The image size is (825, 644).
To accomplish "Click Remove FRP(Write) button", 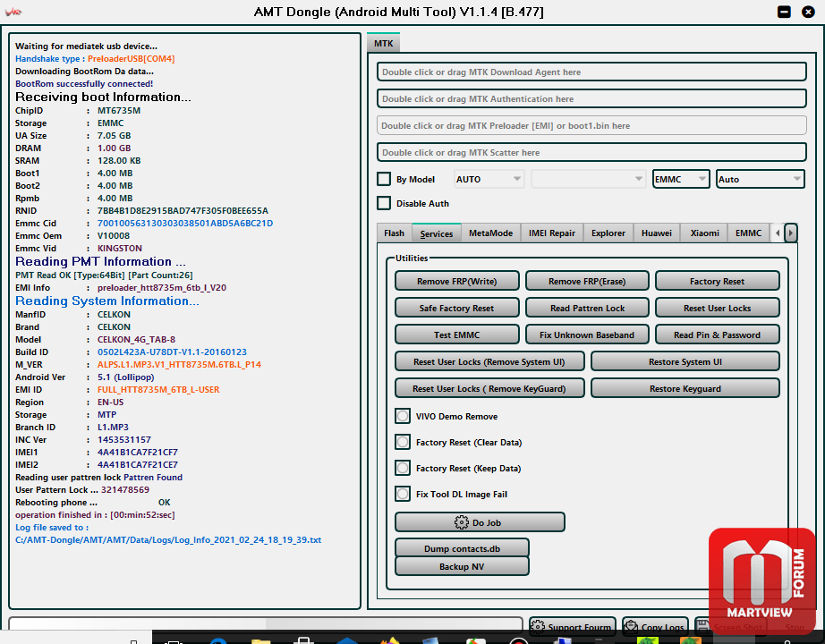I will point(456,281).
